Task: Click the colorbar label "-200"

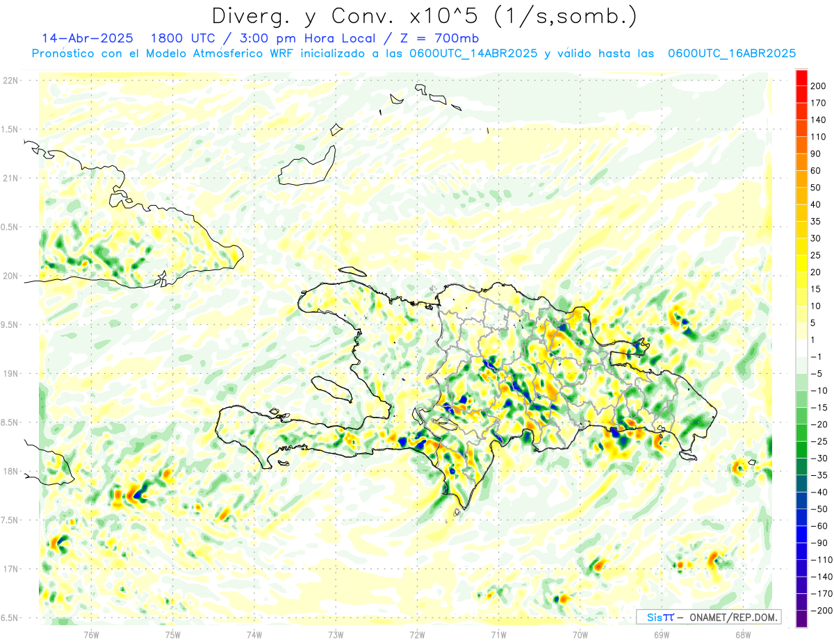Action: click(820, 611)
